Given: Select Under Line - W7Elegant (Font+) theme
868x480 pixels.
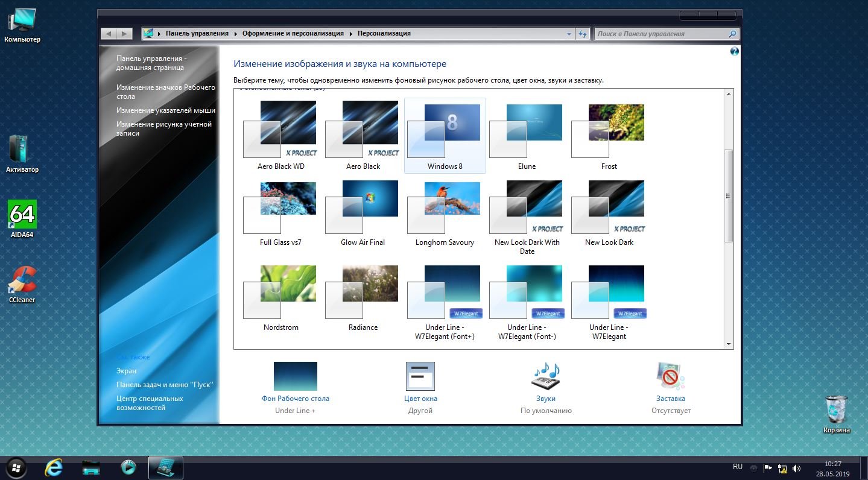Looking at the screenshot, I should [445, 303].
